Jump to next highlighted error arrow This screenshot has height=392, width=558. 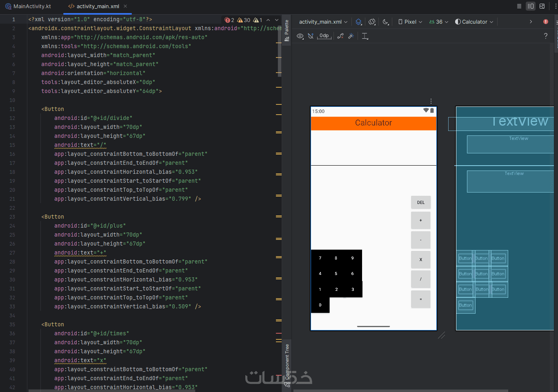pos(276,20)
